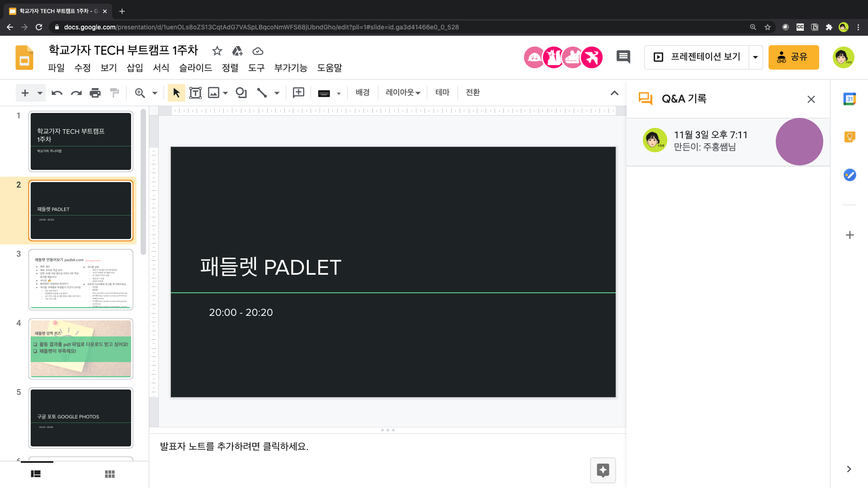Select slide 4 thumbnail with quiz

point(81,348)
